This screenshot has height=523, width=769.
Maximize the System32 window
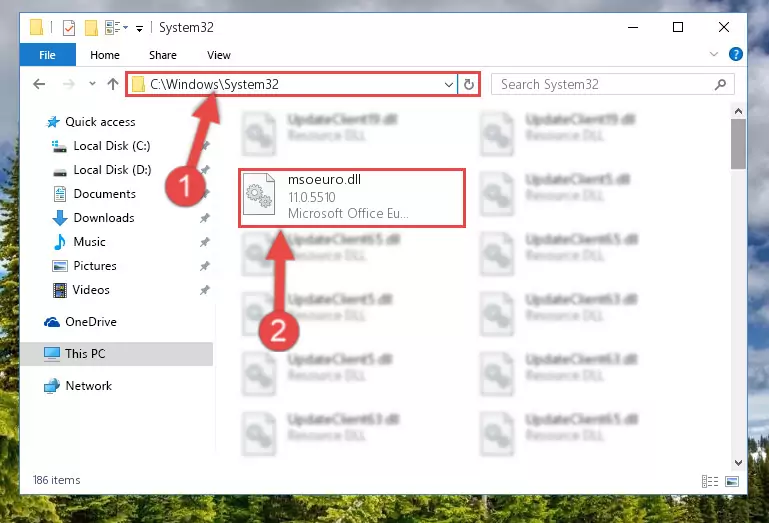(678, 27)
